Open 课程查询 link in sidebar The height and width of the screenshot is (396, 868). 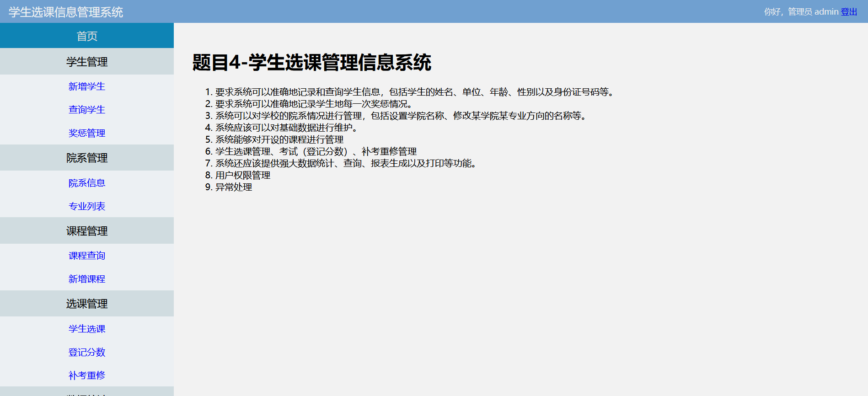[87, 256]
